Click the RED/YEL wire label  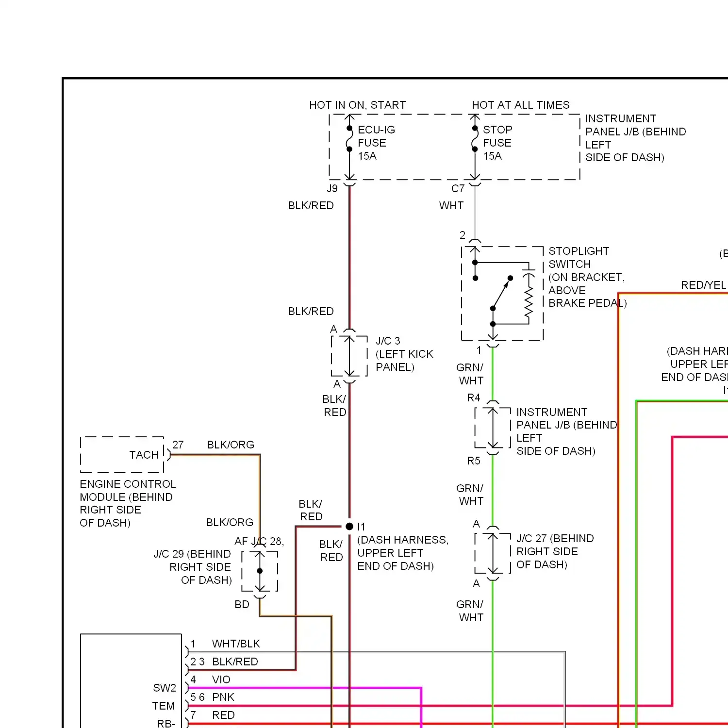[703, 285]
